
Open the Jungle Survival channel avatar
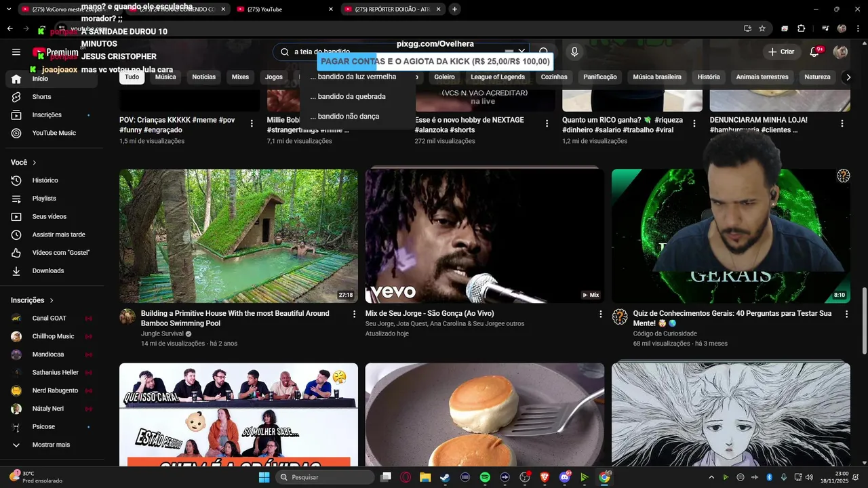coord(127,317)
